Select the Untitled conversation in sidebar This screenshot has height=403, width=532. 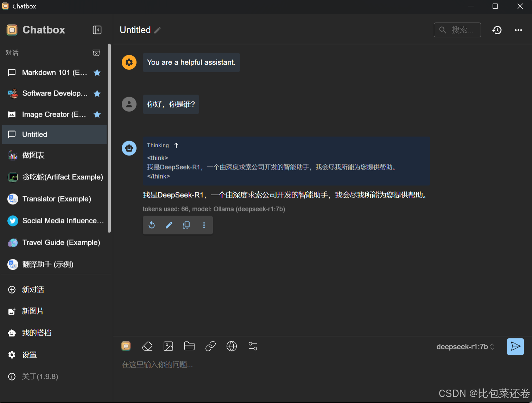point(54,134)
